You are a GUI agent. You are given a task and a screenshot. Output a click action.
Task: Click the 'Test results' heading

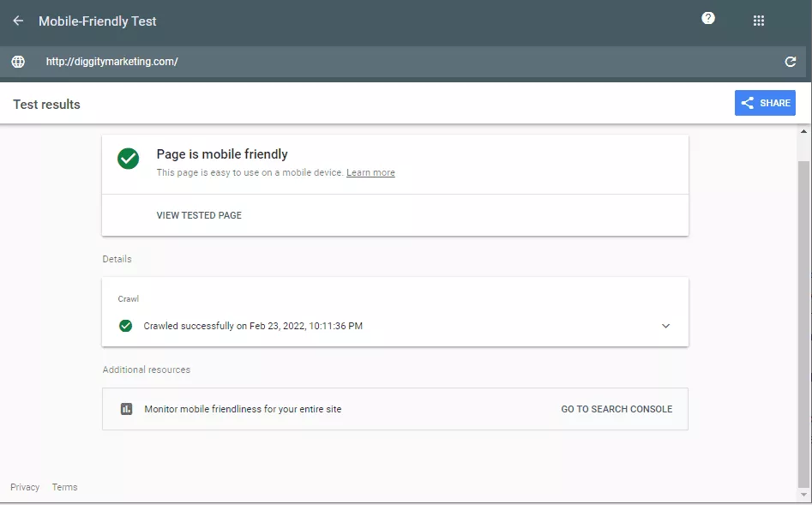(46, 104)
